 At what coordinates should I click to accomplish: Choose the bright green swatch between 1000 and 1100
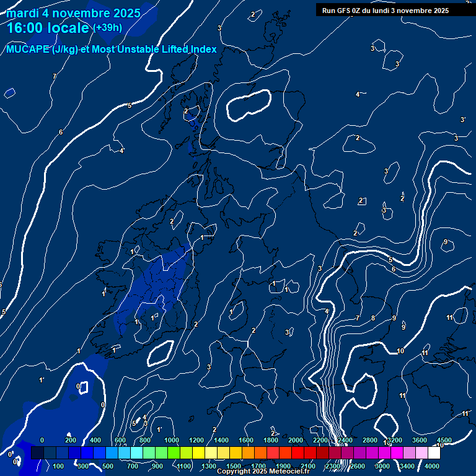[174, 452]
